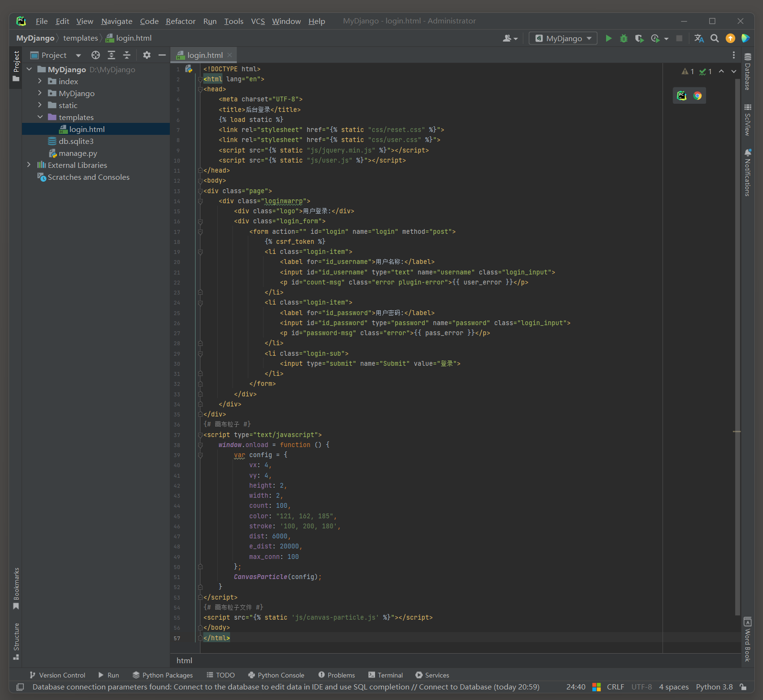Toggle the Structure tool window
The image size is (763, 700).
coord(16,641)
